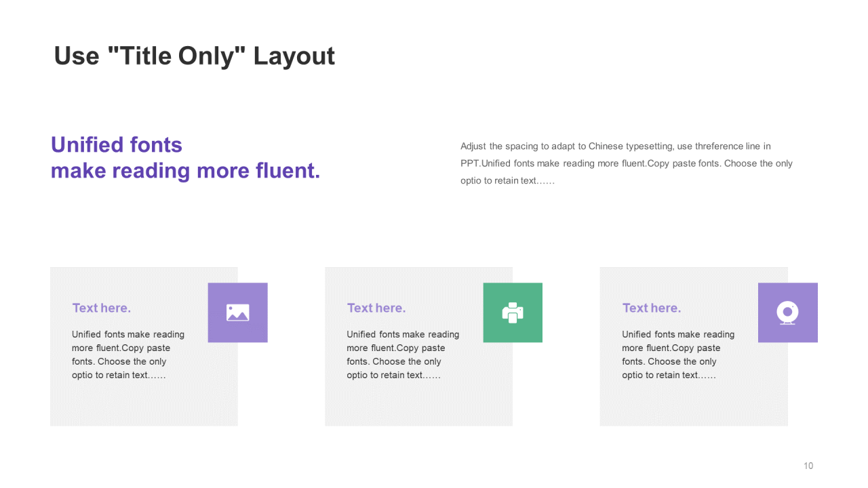Click the body text in the right card
Image resolution: width=868 pixels, height=488 pixels.
pos(677,354)
